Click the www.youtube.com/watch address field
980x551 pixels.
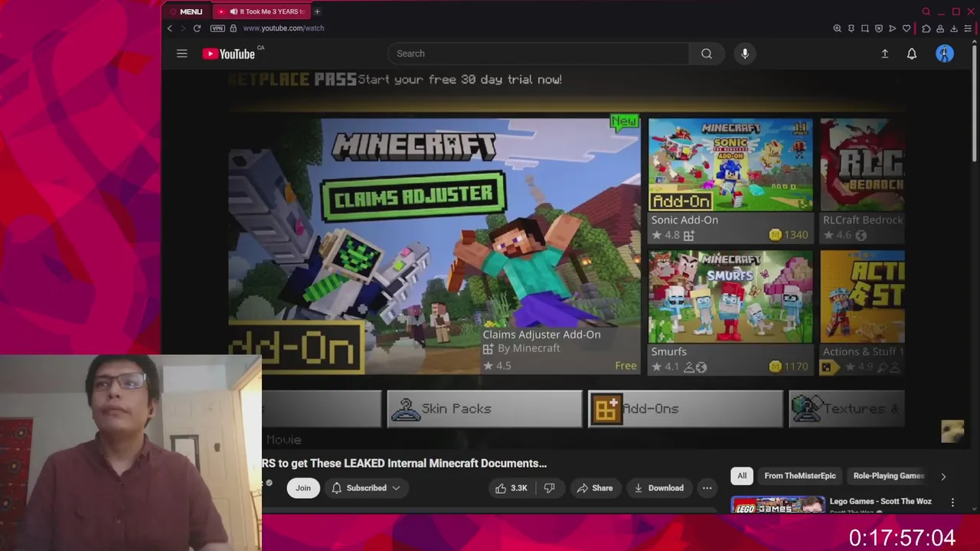283,28
